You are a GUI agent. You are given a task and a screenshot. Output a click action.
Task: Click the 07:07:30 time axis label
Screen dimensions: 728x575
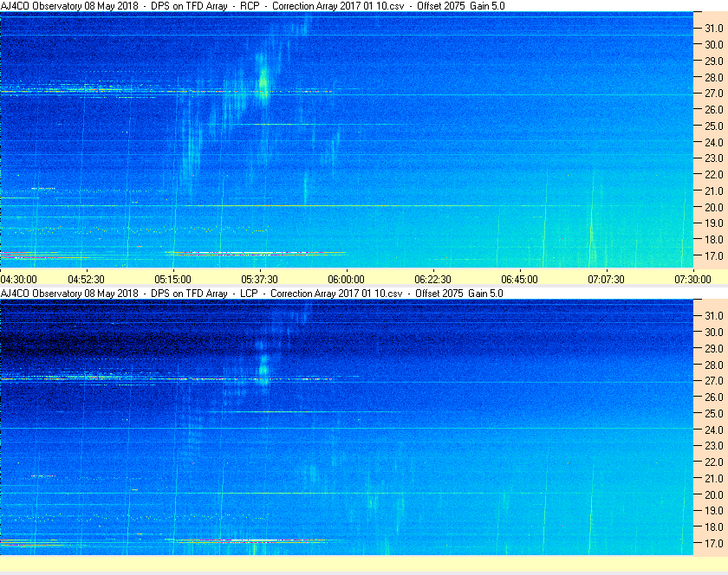607,280
